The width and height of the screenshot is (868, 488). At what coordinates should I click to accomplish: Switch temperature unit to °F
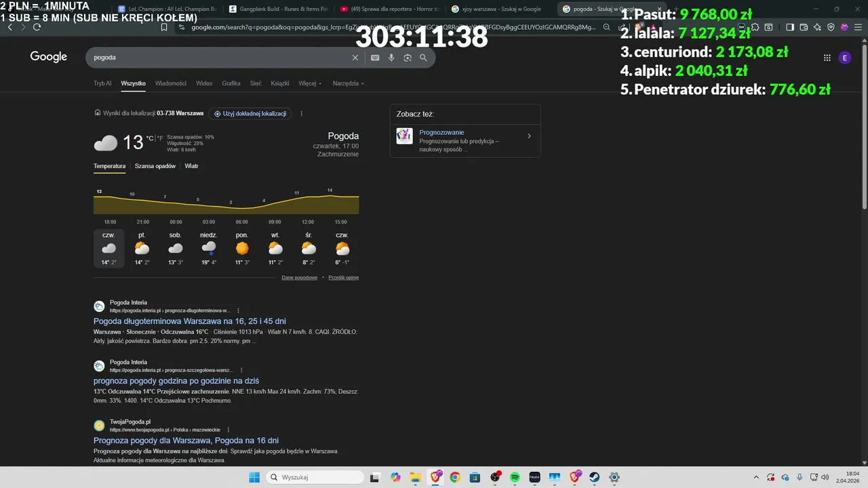(161, 138)
